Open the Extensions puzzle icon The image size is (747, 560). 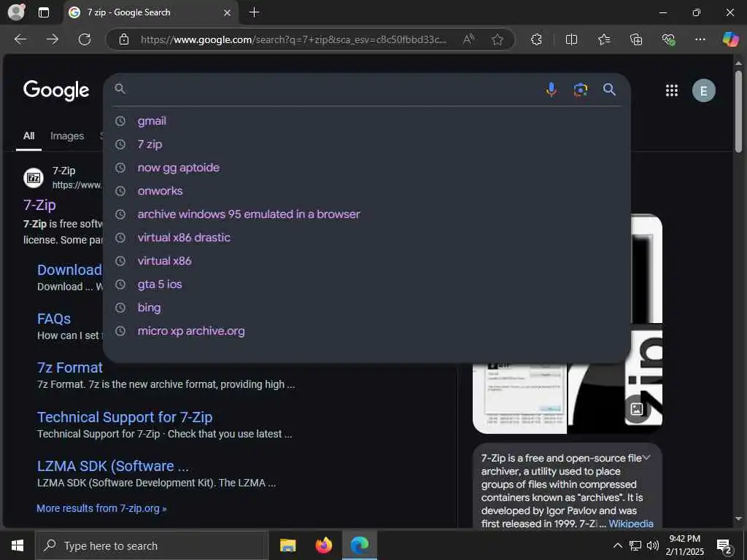(536, 39)
